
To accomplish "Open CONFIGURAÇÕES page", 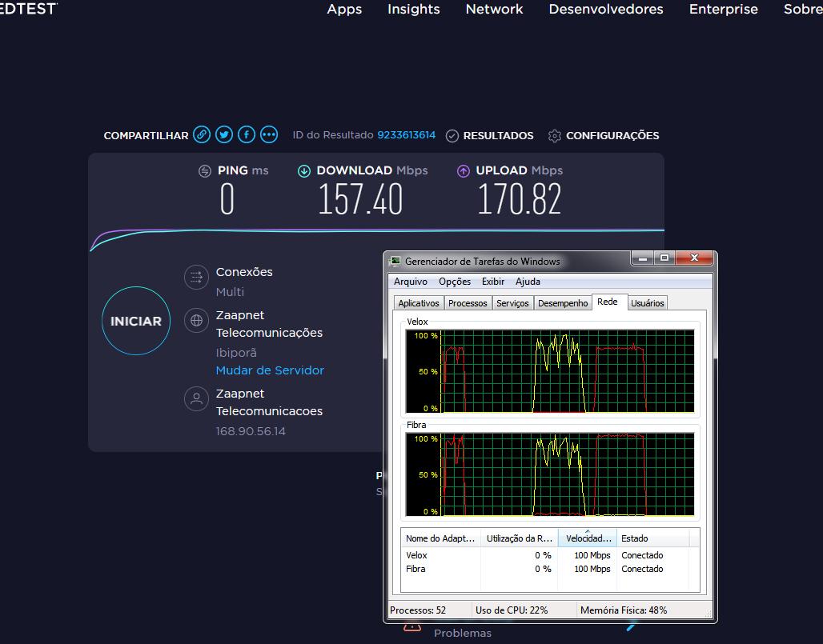I will 612,136.
